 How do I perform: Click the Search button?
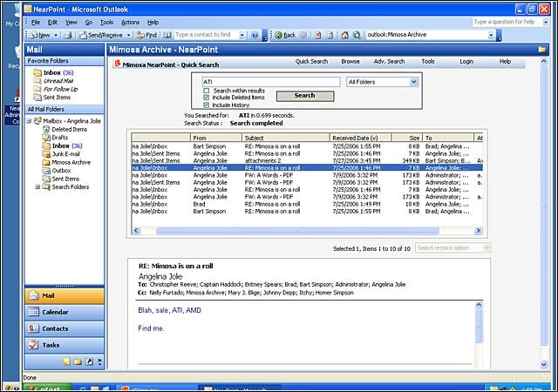click(x=305, y=96)
